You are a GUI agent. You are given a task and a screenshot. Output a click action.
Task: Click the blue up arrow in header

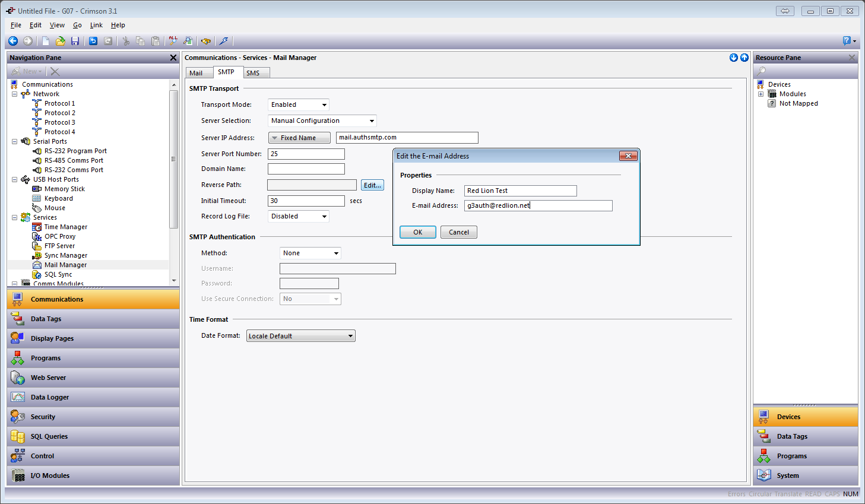pos(744,58)
